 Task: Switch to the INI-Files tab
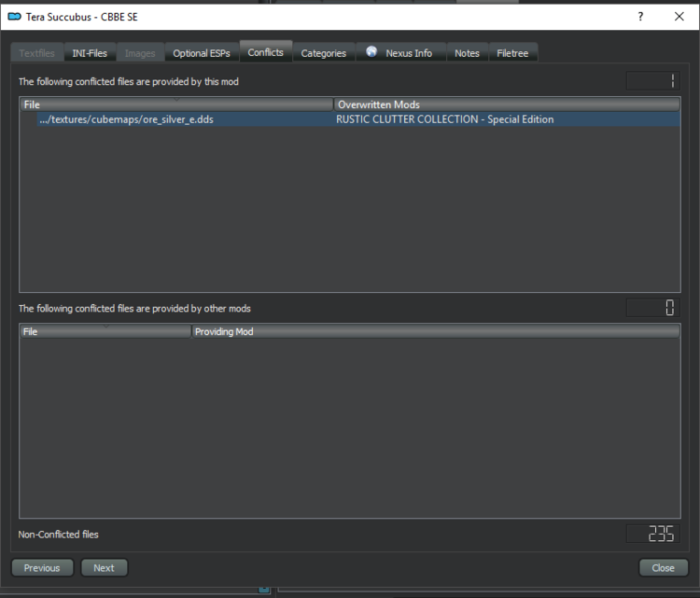90,53
